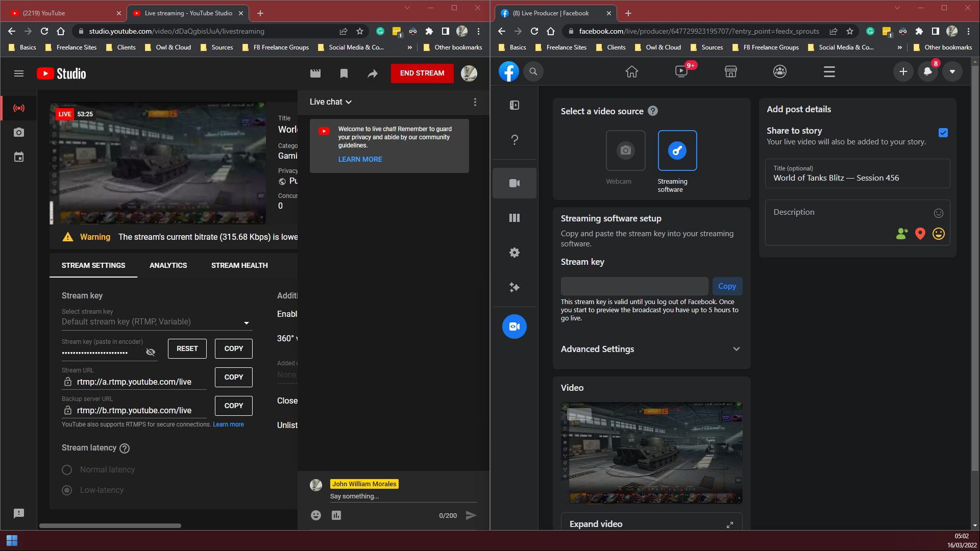This screenshot has height=551, width=980.
Task: Select Normal latency radio option
Action: pos(67,470)
